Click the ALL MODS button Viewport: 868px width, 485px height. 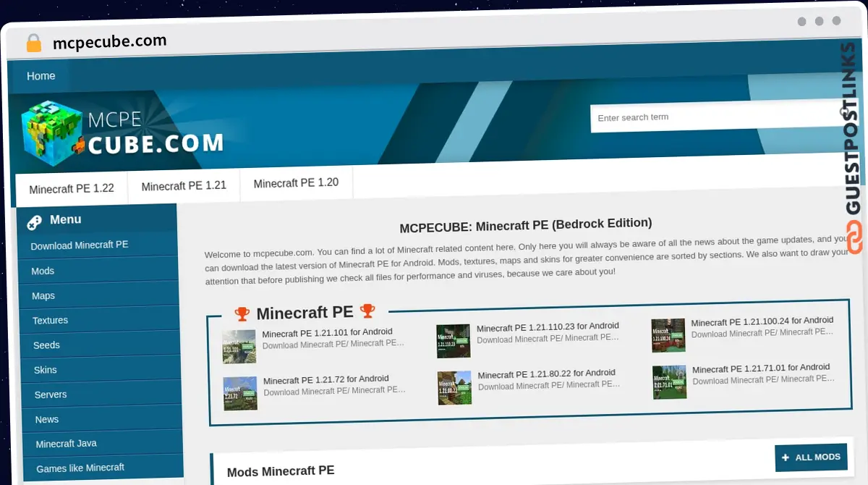point(811,457)
